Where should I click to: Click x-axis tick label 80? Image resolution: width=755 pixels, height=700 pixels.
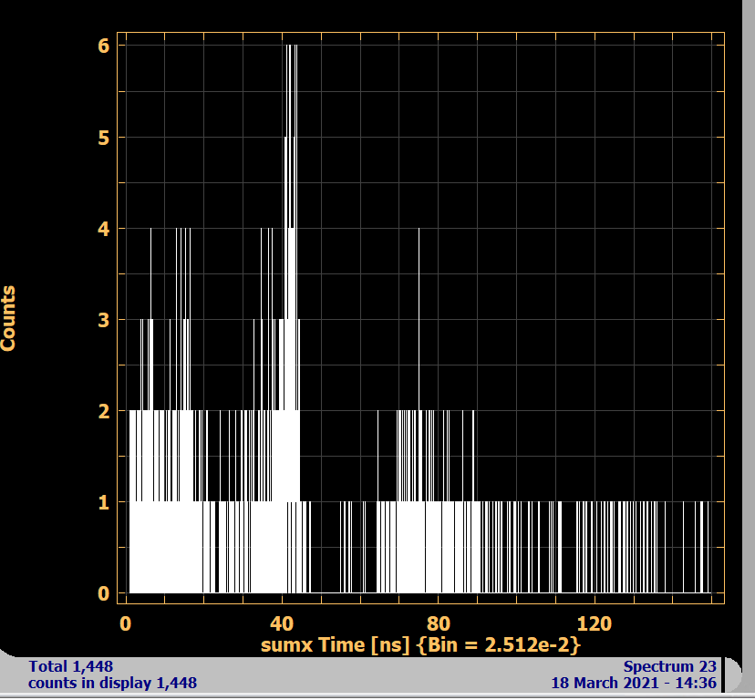click(439, 623)
